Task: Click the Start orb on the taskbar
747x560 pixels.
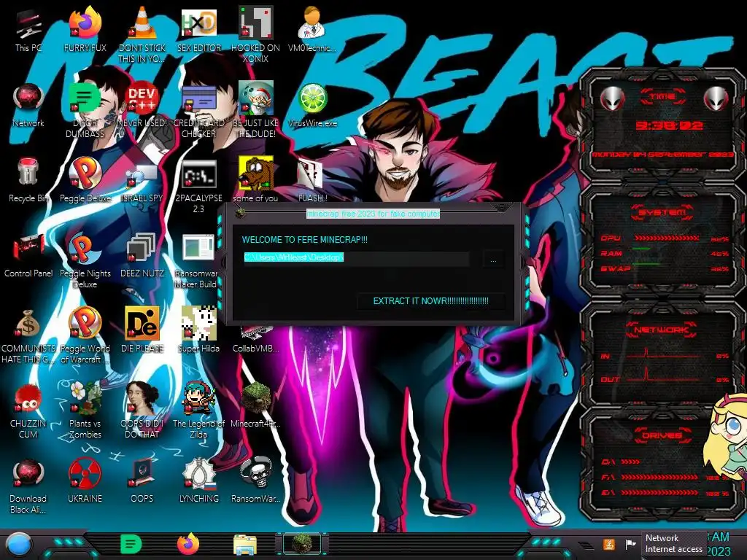Action: point(18,545)
